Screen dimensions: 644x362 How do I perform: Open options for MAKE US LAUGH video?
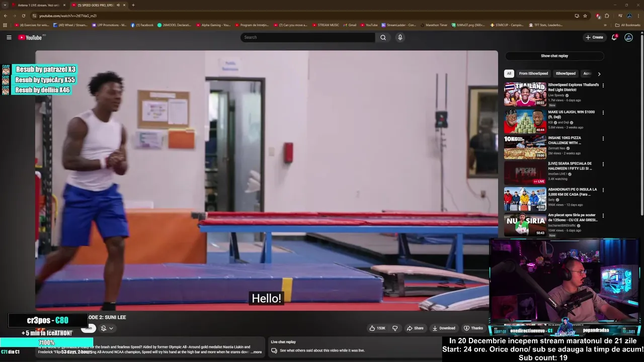coord(603,113)
